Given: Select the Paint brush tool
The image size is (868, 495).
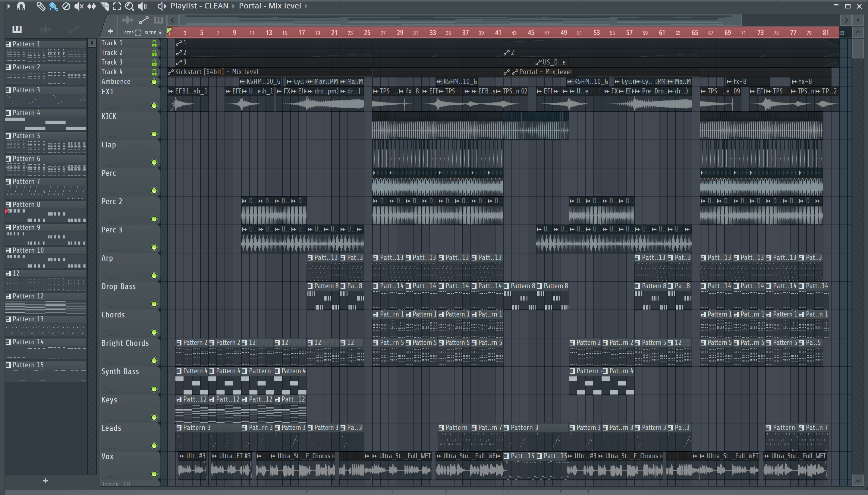Looking at the screenshot, I should point(53,6).
